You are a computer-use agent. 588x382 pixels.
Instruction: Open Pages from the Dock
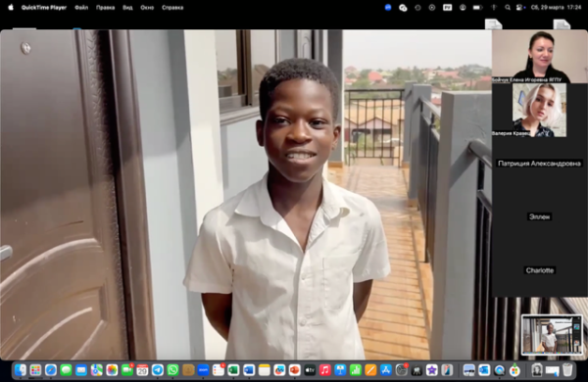(x=370, y=370)
